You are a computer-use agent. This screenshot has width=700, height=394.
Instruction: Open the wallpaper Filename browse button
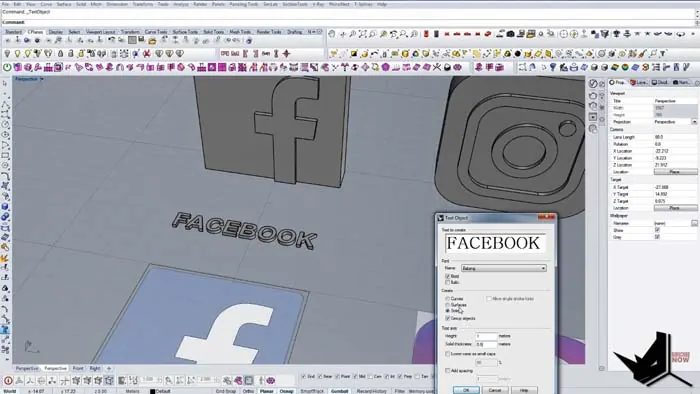coord(694,223)
